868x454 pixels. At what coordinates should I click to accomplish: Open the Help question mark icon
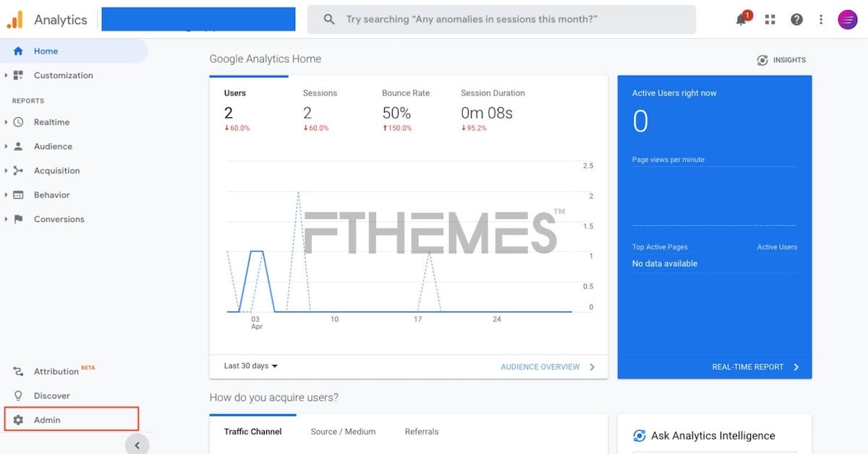[796, 20]
